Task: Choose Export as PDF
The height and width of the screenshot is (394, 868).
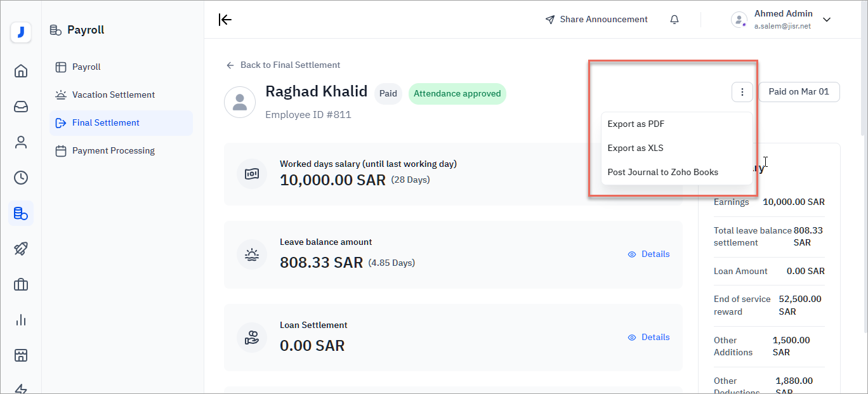Action: click(636, 124)
